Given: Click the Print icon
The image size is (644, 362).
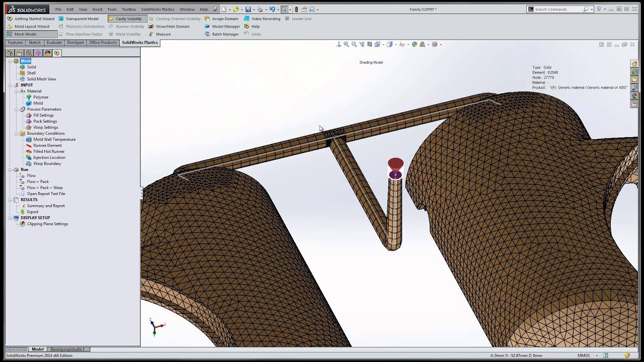Looking at the screenshot, I should pyautogui.click(x=260, y=9).
